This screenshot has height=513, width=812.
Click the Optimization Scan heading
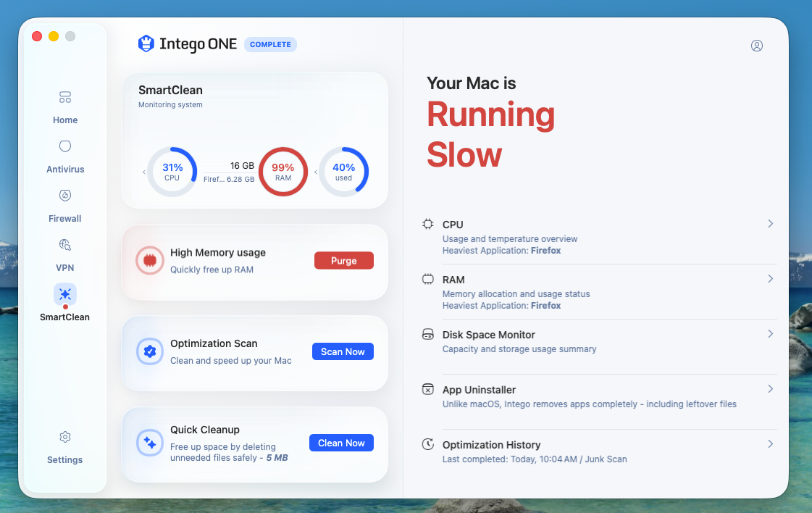tap(214, 343)
